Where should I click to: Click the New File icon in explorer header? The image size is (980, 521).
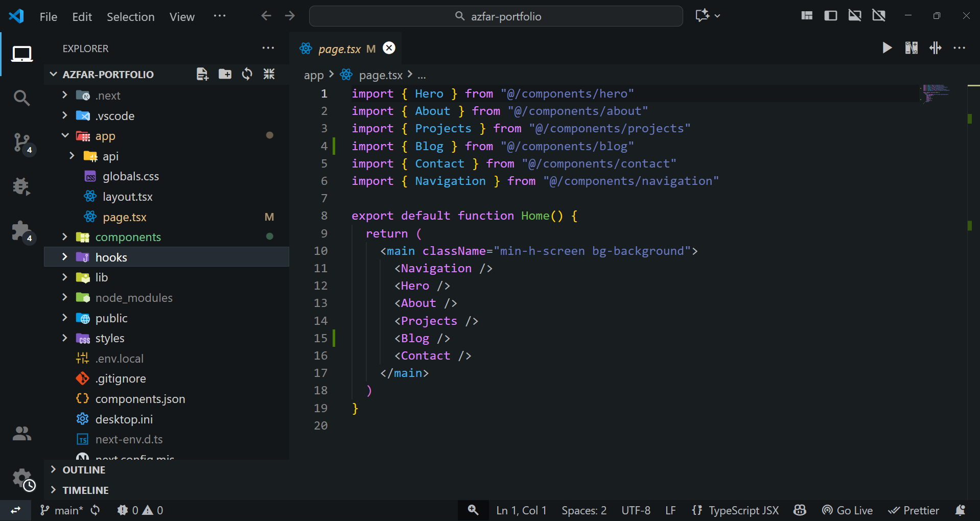pos(202,74)
